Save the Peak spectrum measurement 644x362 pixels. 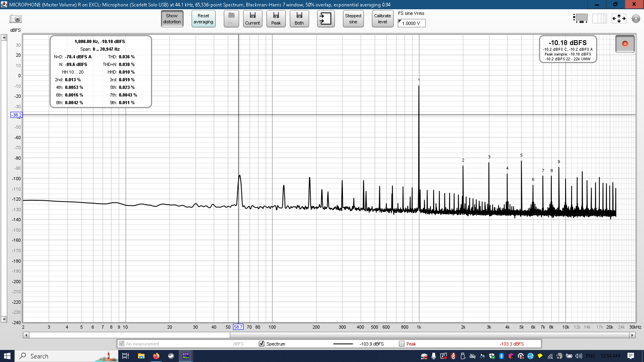tap(276, 19)
